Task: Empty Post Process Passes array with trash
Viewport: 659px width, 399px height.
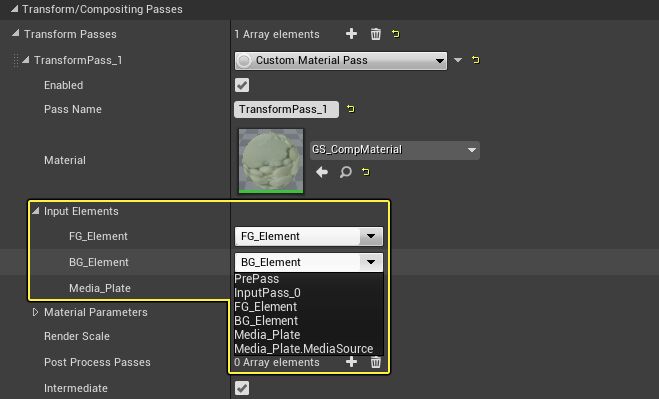Action: click(376, 362)
